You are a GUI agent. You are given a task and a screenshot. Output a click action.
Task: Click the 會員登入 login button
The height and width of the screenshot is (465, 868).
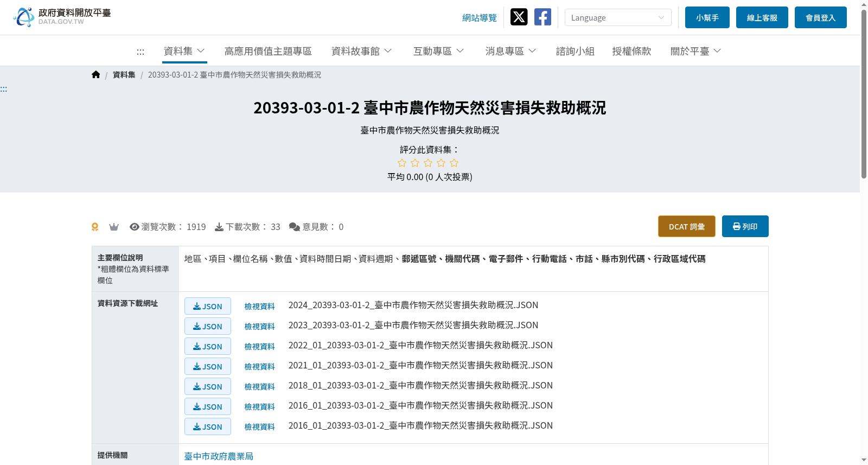[821, 17]
